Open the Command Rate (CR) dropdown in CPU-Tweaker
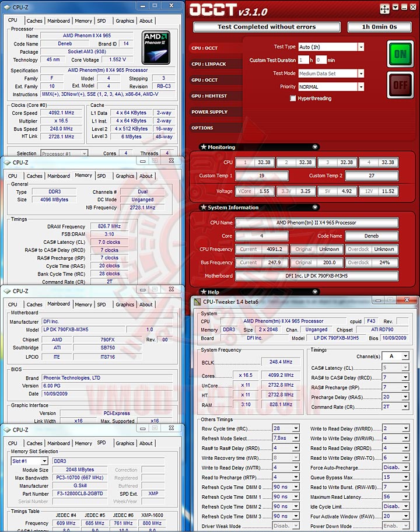 (x=405, y=407)
